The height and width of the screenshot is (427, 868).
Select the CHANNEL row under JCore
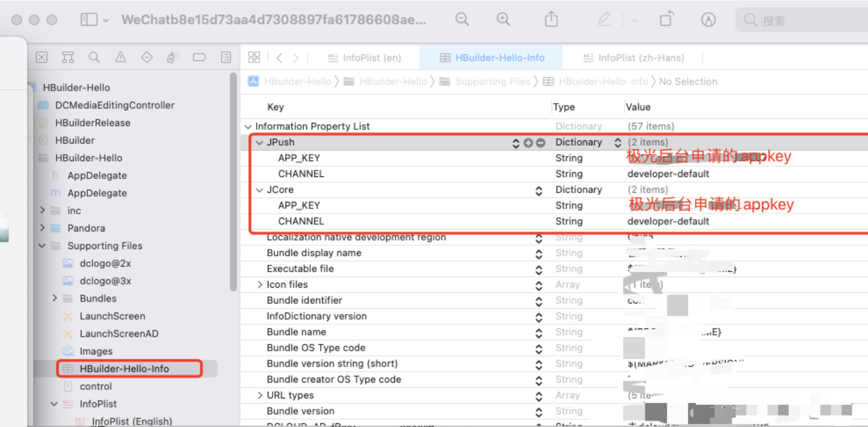tap(554, 221)
